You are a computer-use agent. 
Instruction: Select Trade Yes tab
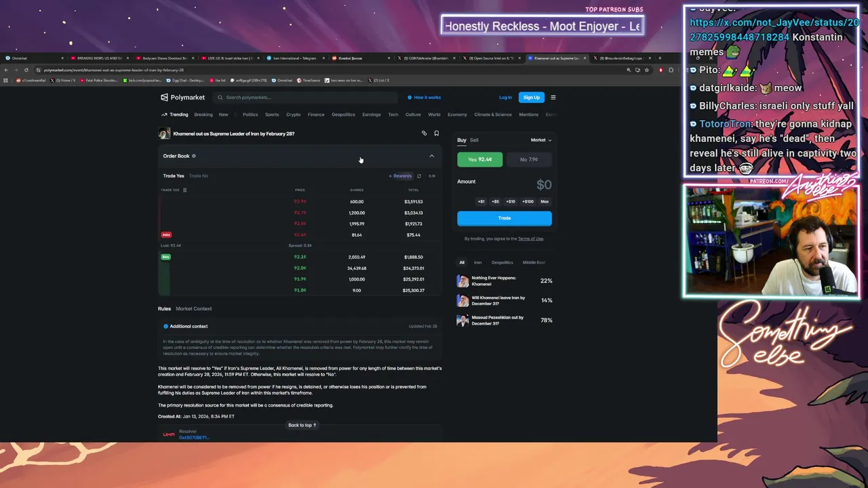click(x=174, y=176)
